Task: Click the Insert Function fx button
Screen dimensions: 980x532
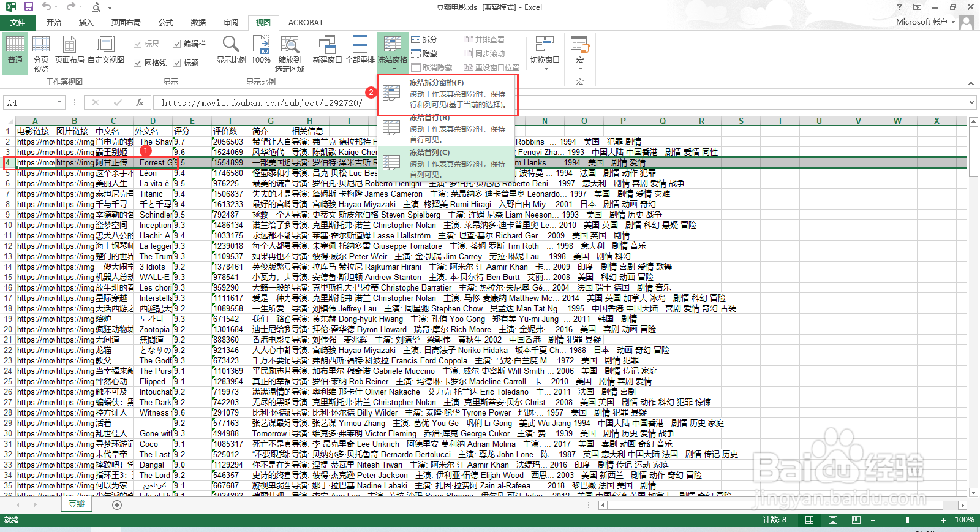Action: (140, 102)
